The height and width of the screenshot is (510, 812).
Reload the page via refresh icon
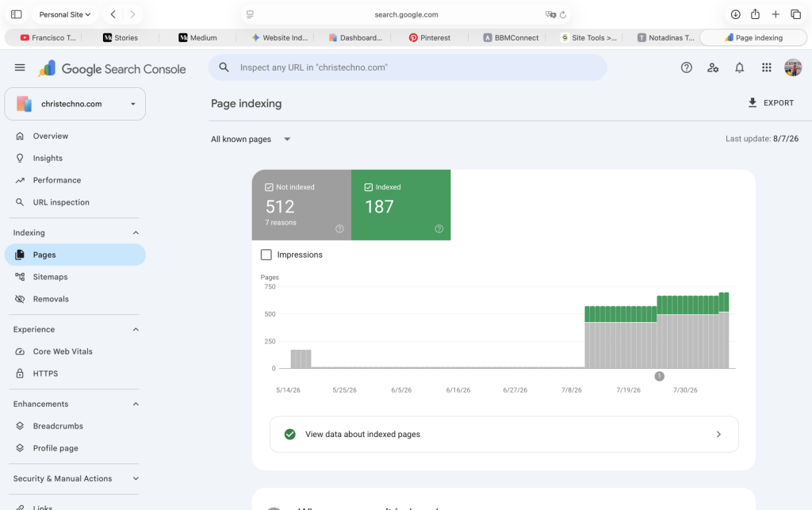coord(563,14)
